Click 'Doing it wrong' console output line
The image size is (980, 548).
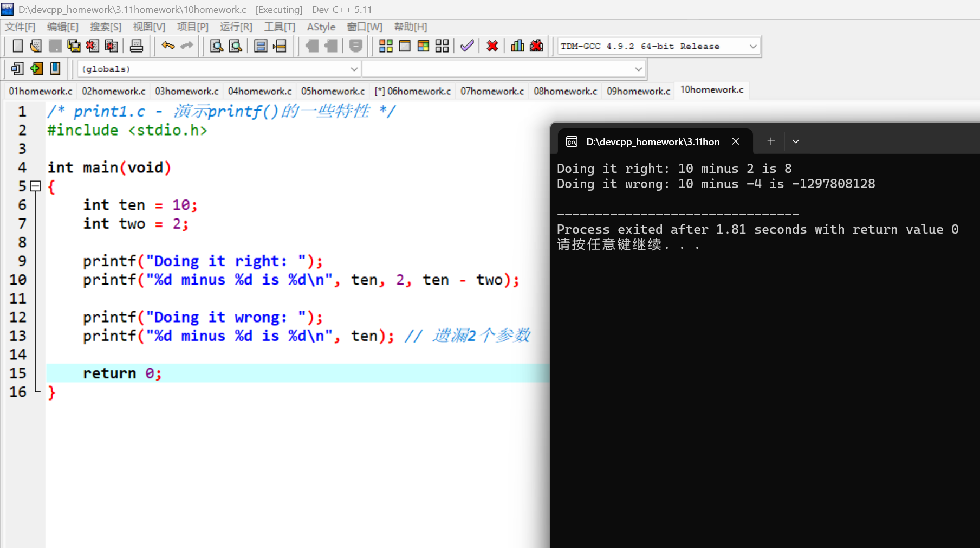[x=716, y=184]
